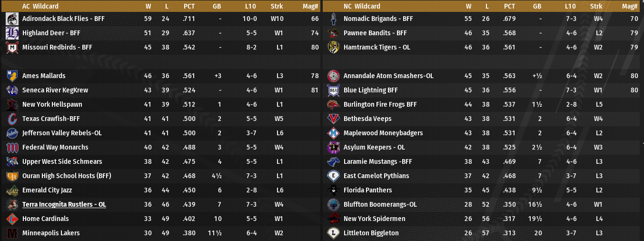Click the Bethesda Veeps logo icon

pos(333,119)
